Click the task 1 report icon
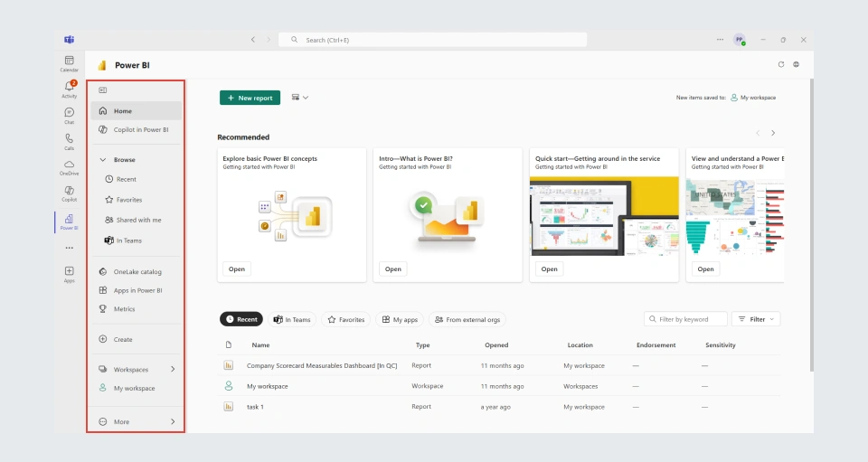The height and width of the screenshot is (462, 868). click(228, 407)
